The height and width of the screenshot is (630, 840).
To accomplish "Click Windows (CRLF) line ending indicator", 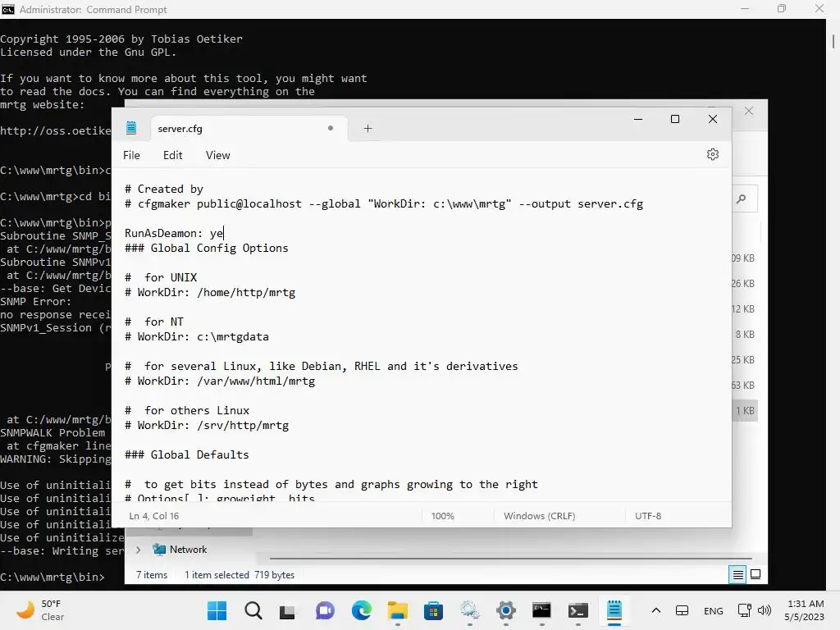I will tap(539, 516).
